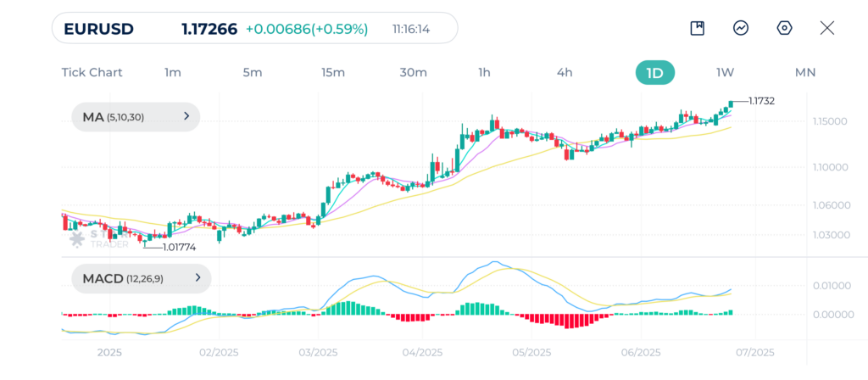Screen dimensions: 868x380
Task: Select the 1h timeframe
Action: 484,72
